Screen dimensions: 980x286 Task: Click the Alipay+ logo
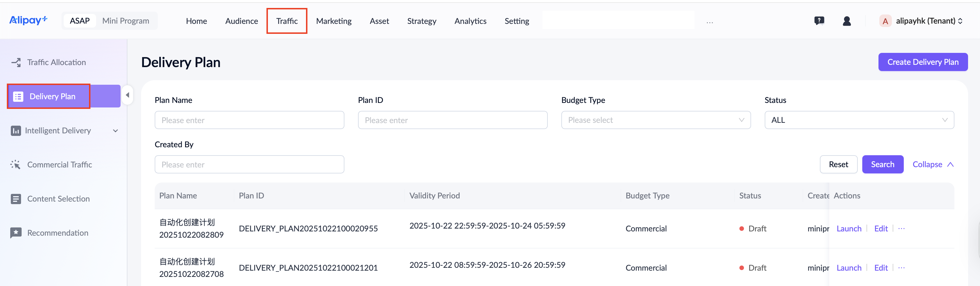(x=28, y=20)
